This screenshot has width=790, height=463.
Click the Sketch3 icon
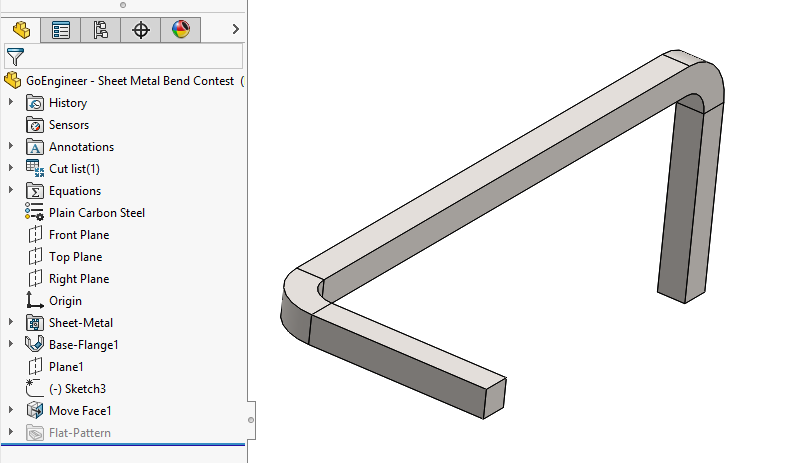click(34, 388)
